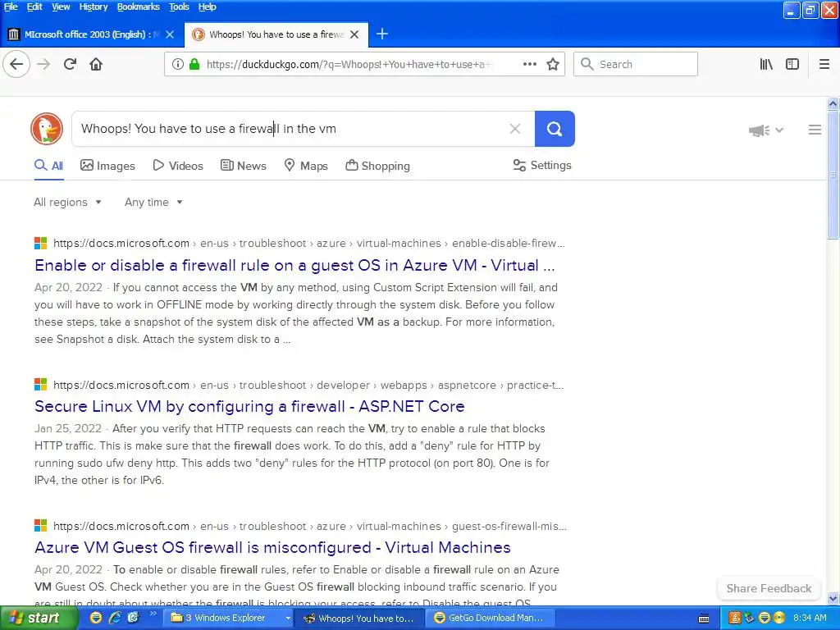Open DuckDuckGo Settings dropdown
This screenshot has width=840, height=630.
click(x=541, y=166)
